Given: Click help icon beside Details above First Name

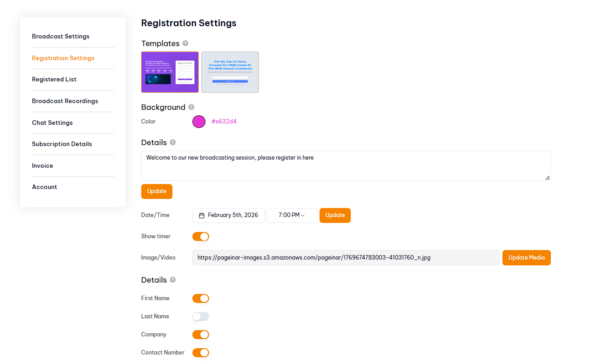Looking at the screenshot, I should pyautogui.click(x=172, y=280).
